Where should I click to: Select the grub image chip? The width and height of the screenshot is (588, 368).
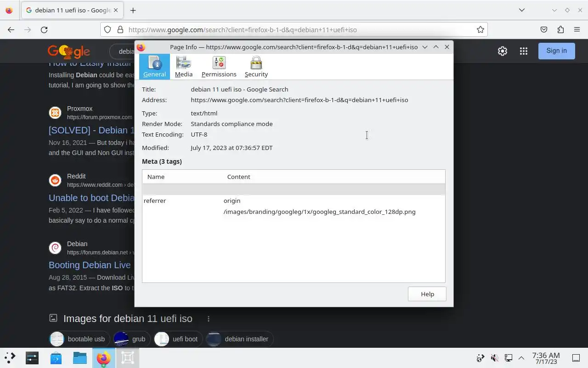[x=131, y=339]
